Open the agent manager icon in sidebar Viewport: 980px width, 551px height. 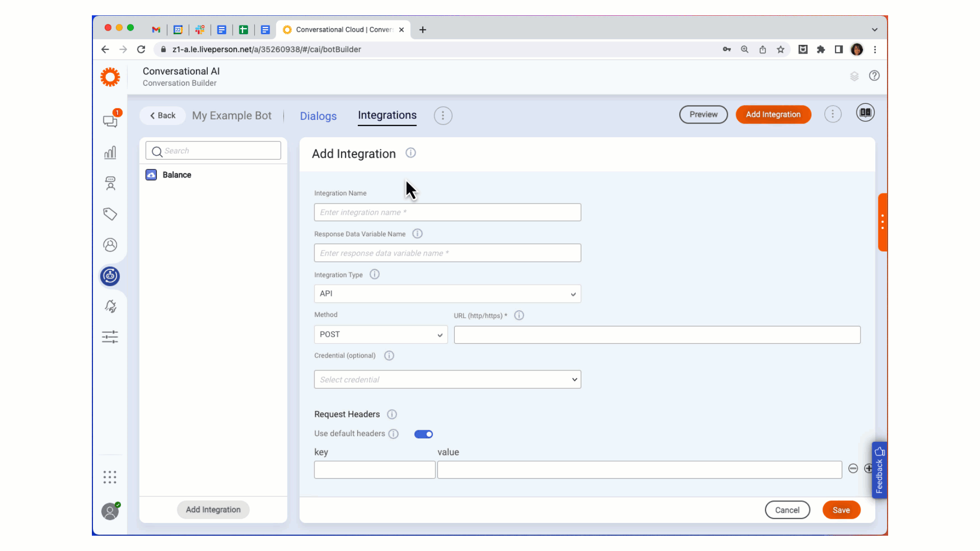(110, 183)
